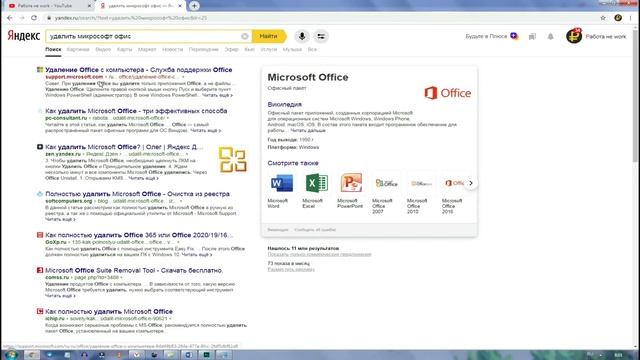Click the 'Работа не work' account name
Screen dimensions: 640x360
click(606, 36)
